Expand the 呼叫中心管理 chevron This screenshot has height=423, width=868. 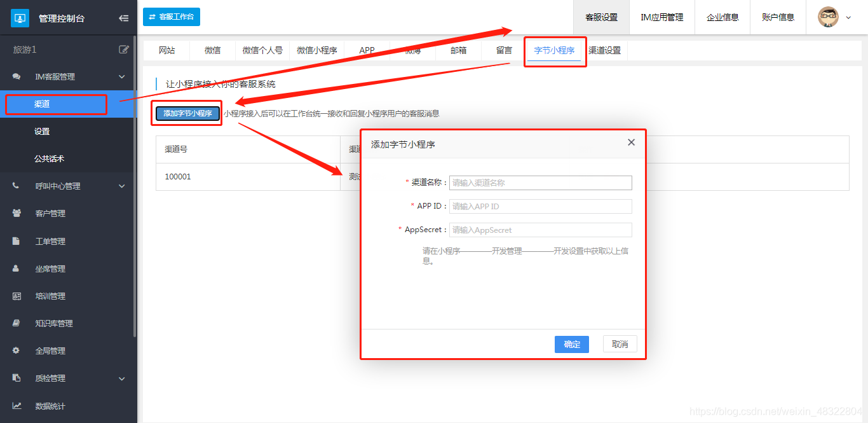click(x=122, y=186)
